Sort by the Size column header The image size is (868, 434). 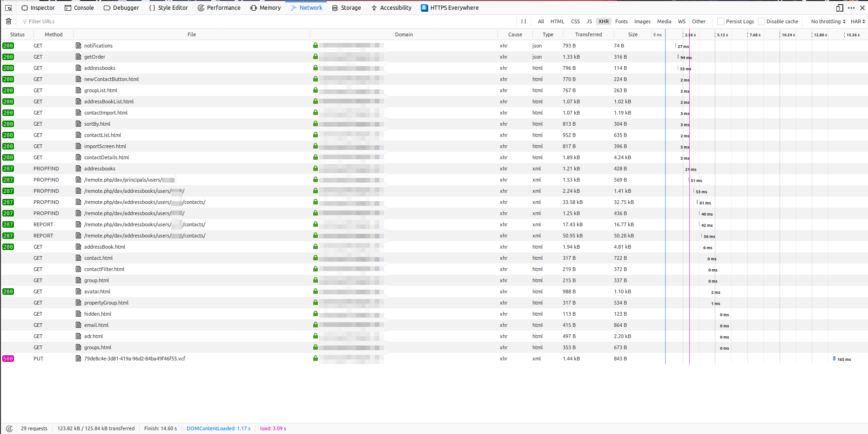tap(632, 34)
